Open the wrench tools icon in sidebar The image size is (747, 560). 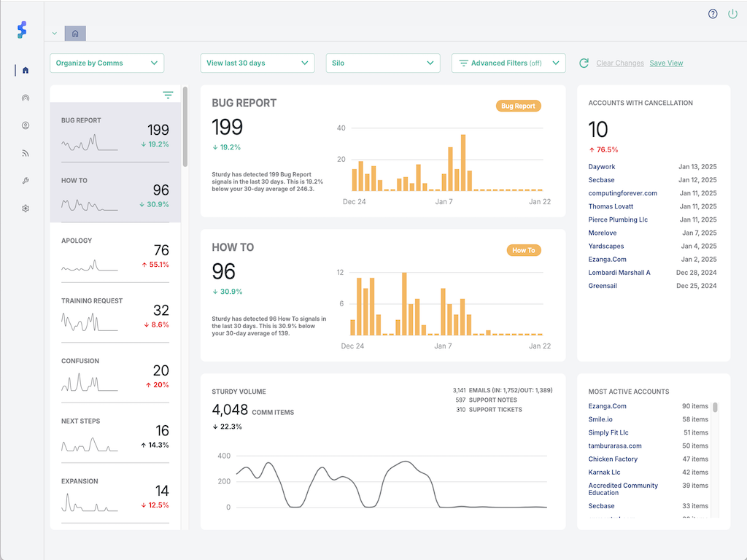[26, 181]
